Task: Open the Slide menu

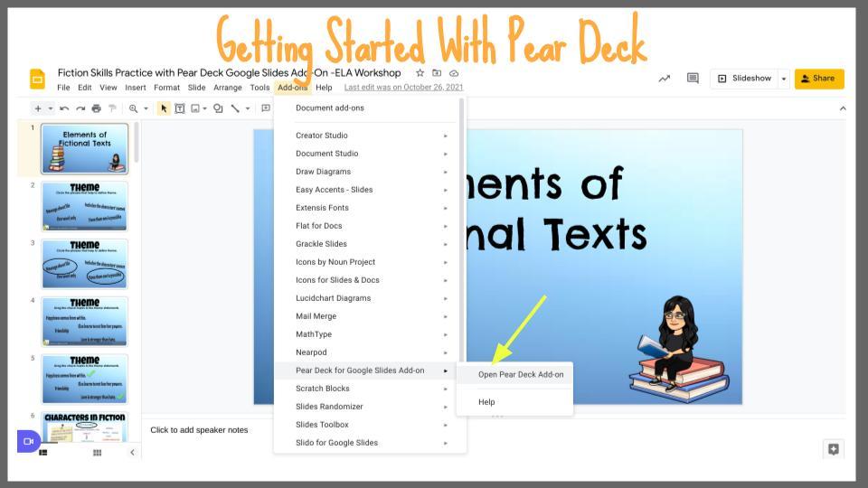Action: click(x=196, y=88)
